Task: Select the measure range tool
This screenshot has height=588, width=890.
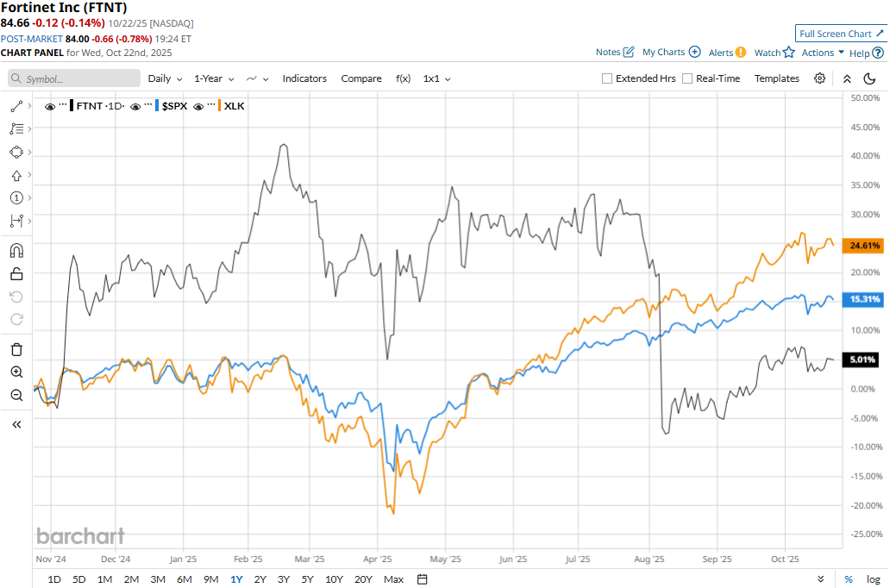Action: (x=16, y=221)
